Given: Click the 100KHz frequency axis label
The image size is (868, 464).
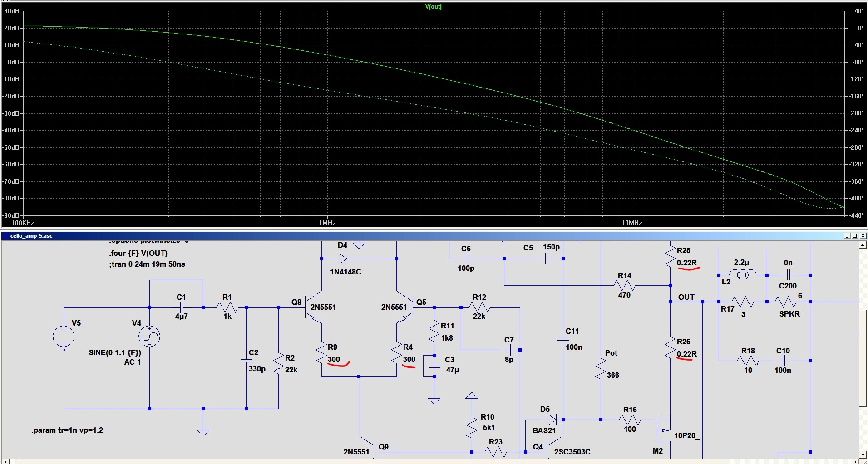Looking at the screenshot, I should click(x=23, y=223).
